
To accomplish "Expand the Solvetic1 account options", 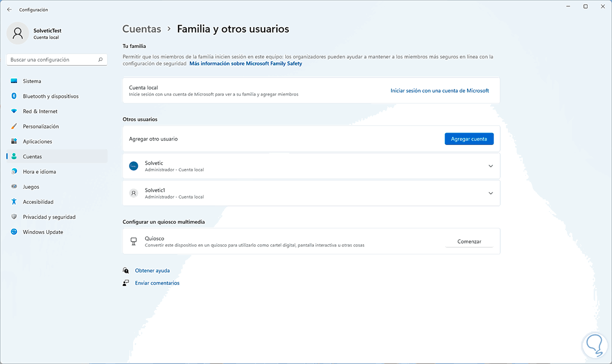I will pos(491,193).
